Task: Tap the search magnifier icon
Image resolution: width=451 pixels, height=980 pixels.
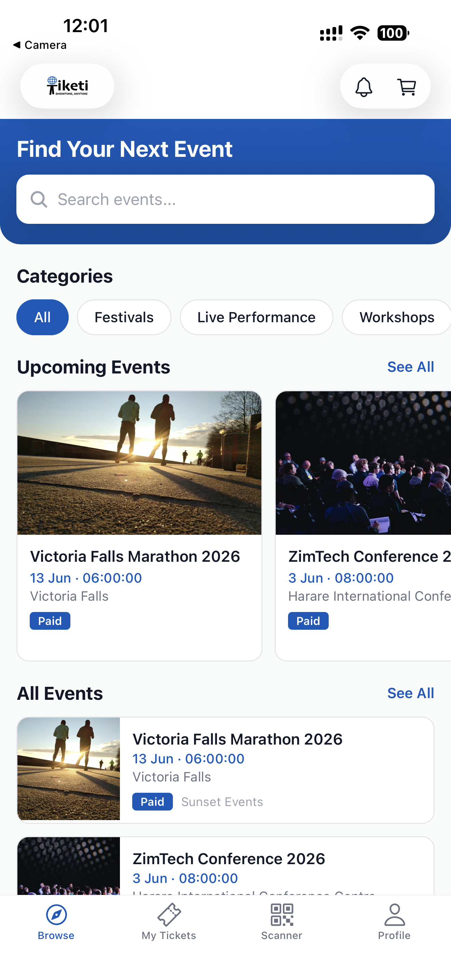Action: pos(39,199)
